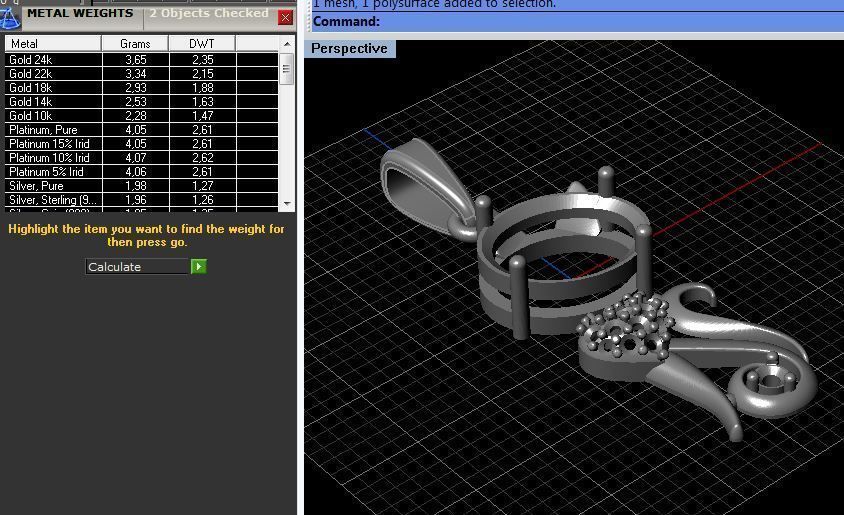Viewport: 844px width, 515px height.
Task: Click the 1,63 DWT value for Gold 14k
Action: pos(203,102)
